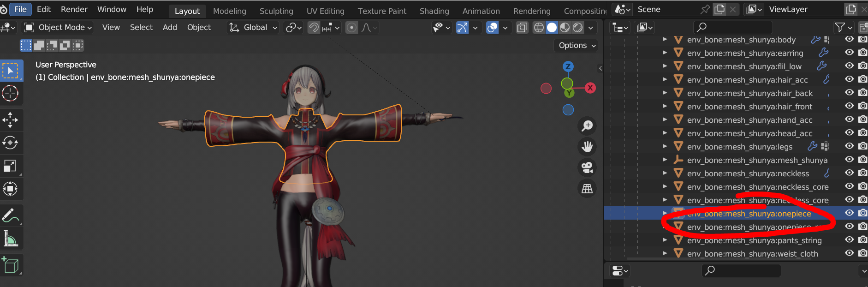Select the earring mesh row
Viewport: 868px width, 287px height.
(745, 53)
